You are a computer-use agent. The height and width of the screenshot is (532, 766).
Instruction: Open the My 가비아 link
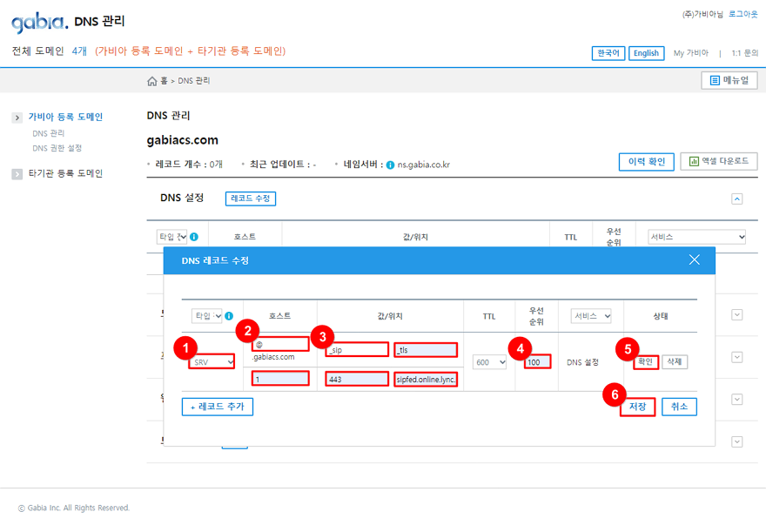(x=691, y=53)
